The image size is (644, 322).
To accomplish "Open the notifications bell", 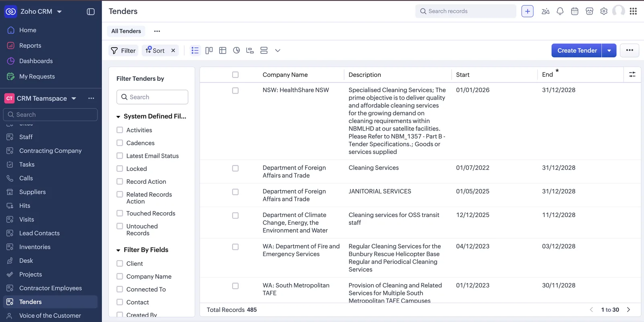I will [x=560, y=11].
